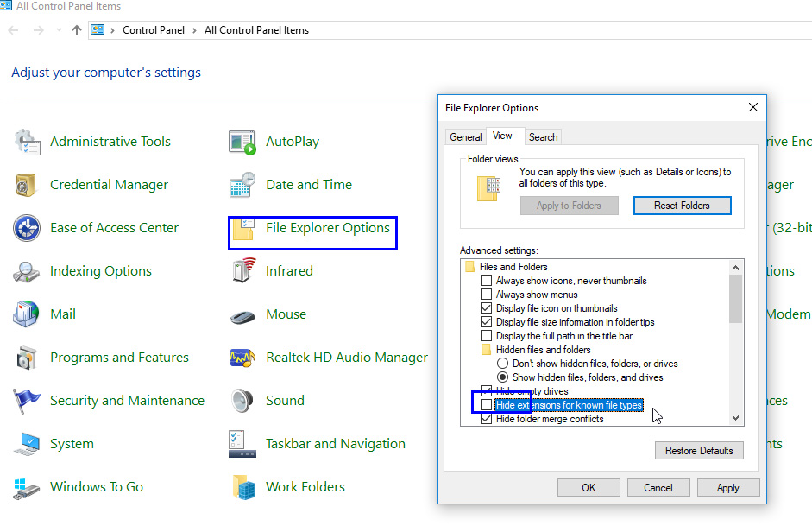This screenshot has height=526, width=812.
Task: Click the Up arrow navigation icon
Action: [x=77, y=30]
